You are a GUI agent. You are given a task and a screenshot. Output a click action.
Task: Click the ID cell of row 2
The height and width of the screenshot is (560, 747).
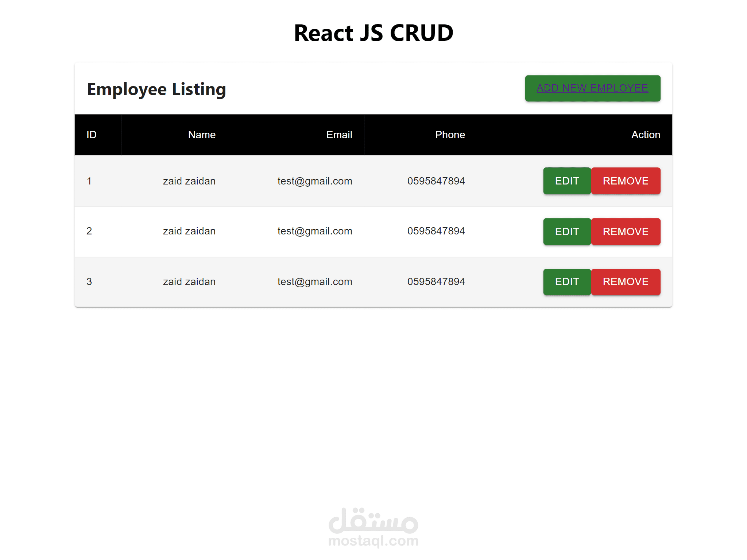point(89,231)
